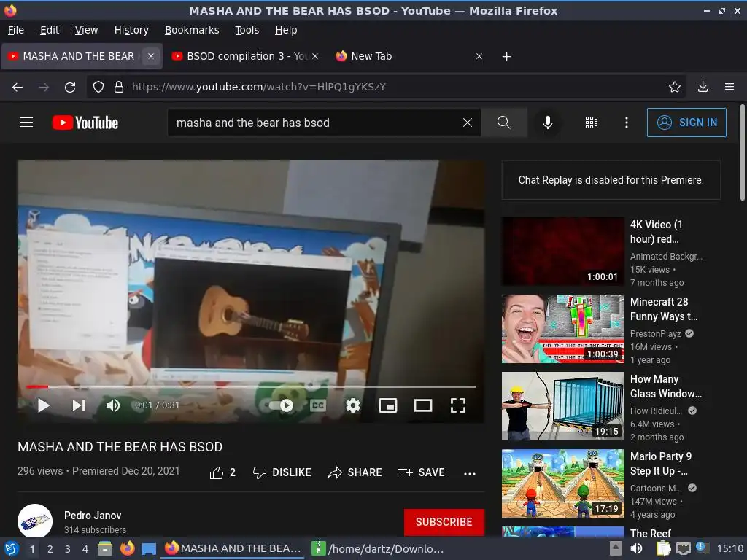Viewport: 747px width, 560px height.
Task: Open YouTube settings three-dot menu
Action: click(x=627, y=122)
